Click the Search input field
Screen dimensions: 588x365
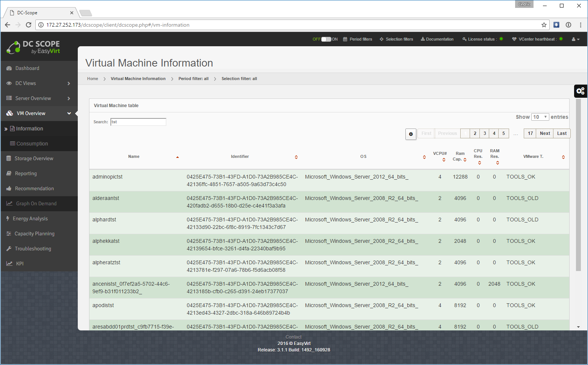click(138, 122)
